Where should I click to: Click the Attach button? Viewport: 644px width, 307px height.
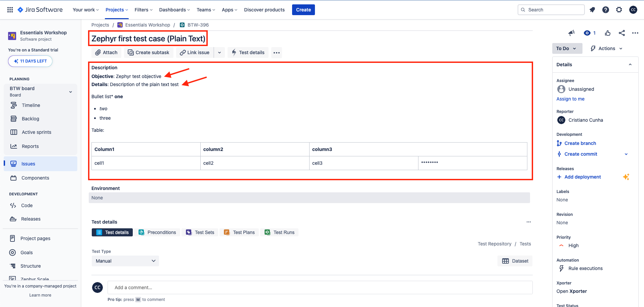click(106, 52)
